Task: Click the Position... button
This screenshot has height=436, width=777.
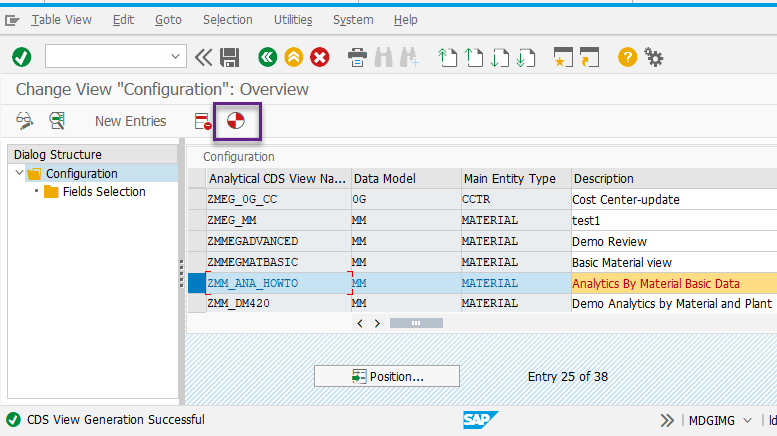Action: (x=387, y=376)
